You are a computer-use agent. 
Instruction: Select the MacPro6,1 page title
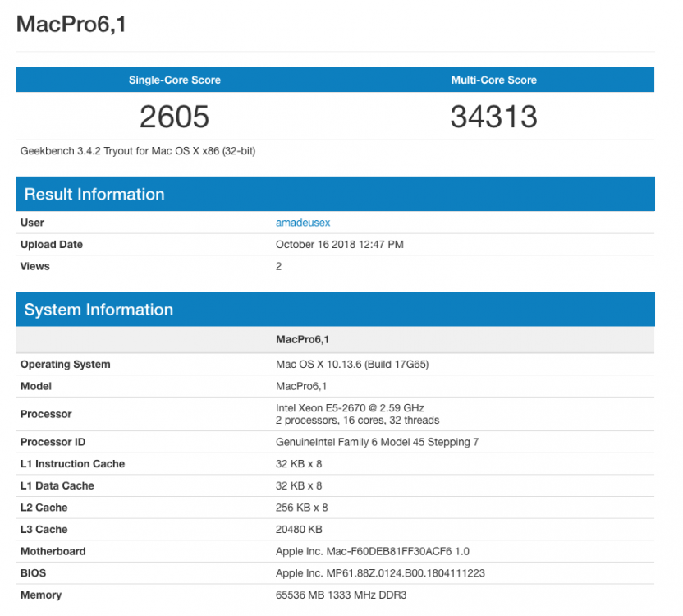coord(71,24)
